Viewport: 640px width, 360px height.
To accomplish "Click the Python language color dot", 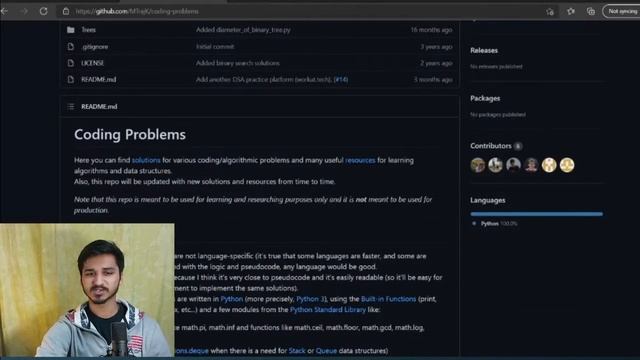I will 474,224.
